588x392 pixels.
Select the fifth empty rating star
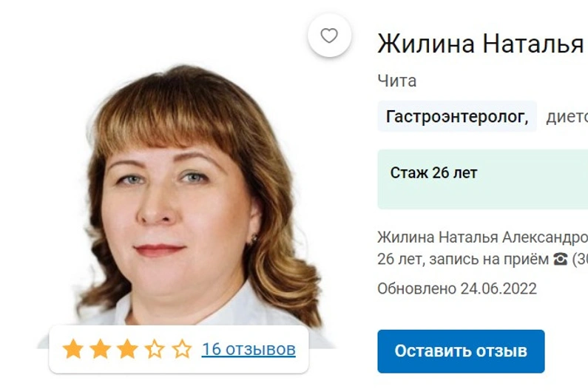(182, 349)
